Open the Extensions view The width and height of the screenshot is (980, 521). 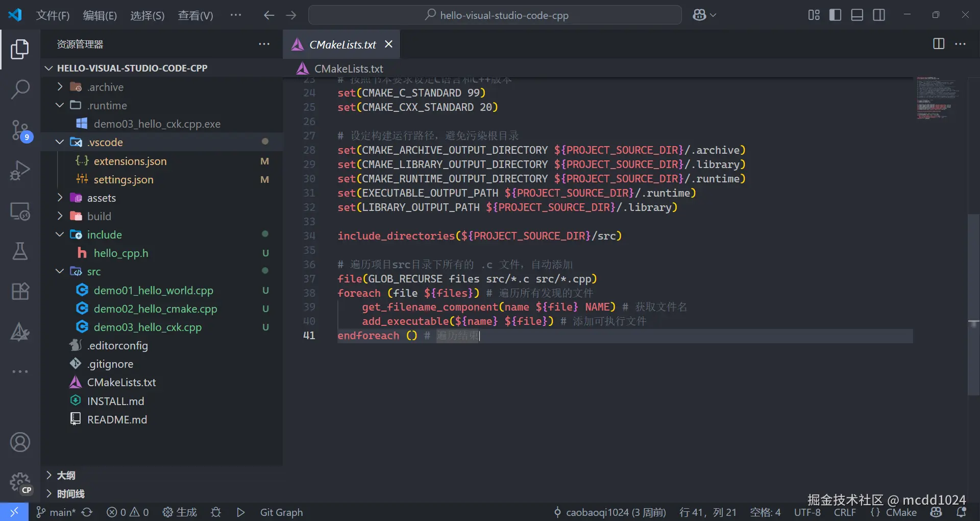pyautogui.click(x=20, y=291)
